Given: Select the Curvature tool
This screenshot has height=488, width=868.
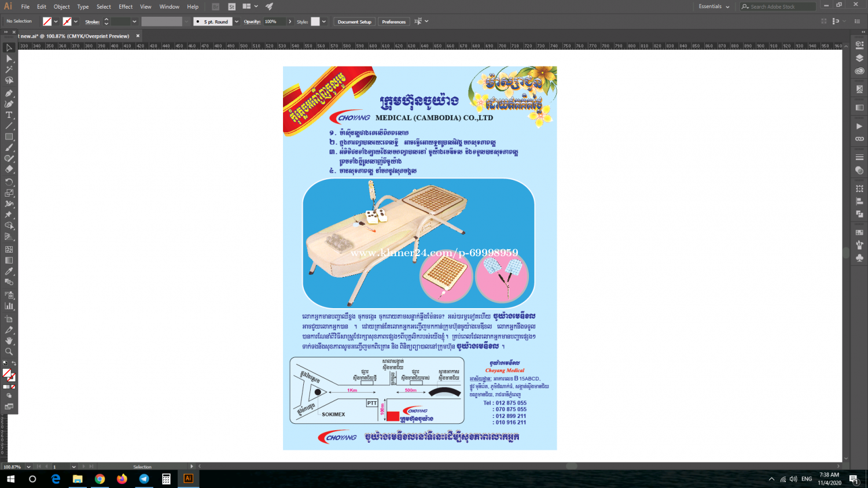Looking at the screenshot, I should tap(9, 103).
